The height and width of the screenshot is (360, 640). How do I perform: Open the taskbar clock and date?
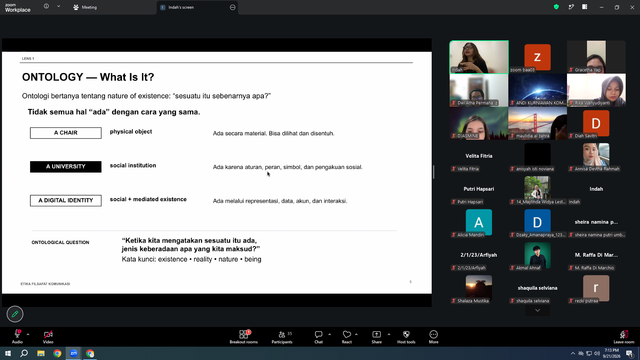pyautogui.click(x=611, y=353)
